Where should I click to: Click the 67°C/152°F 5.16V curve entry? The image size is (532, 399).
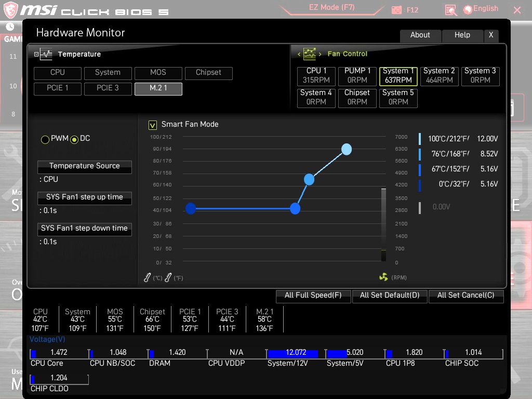[459, 169]
